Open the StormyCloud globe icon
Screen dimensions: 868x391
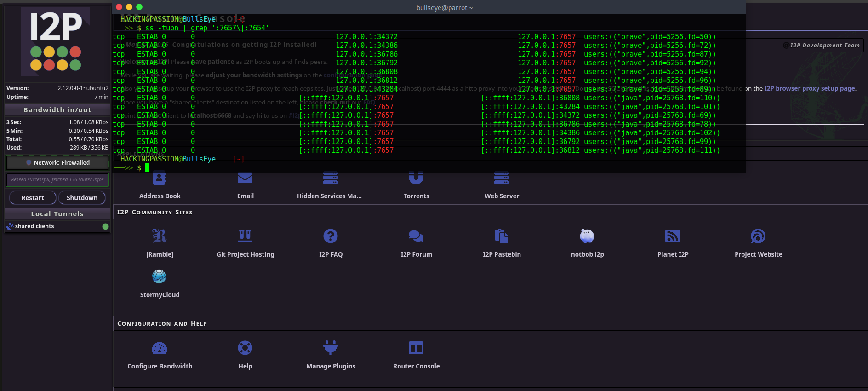(x=159, y=276)
